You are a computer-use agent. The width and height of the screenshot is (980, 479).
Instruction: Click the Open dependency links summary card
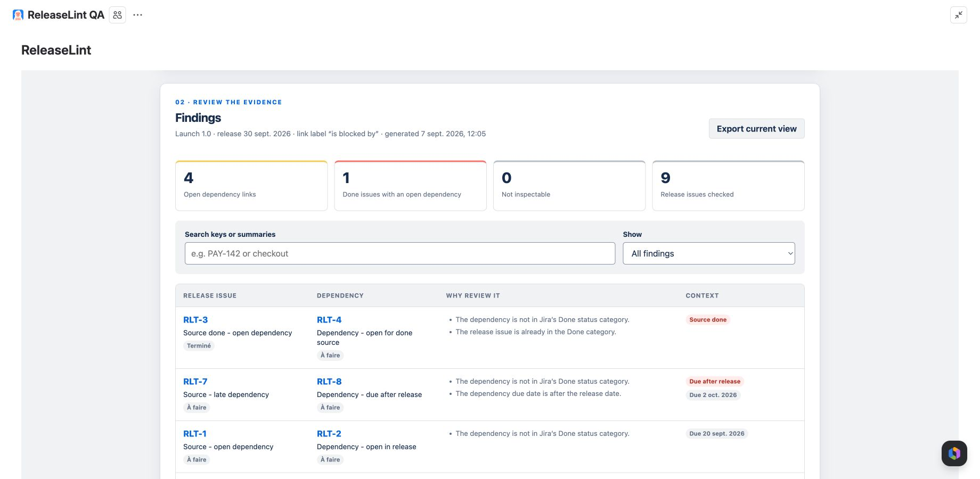(x=251, y=186)
